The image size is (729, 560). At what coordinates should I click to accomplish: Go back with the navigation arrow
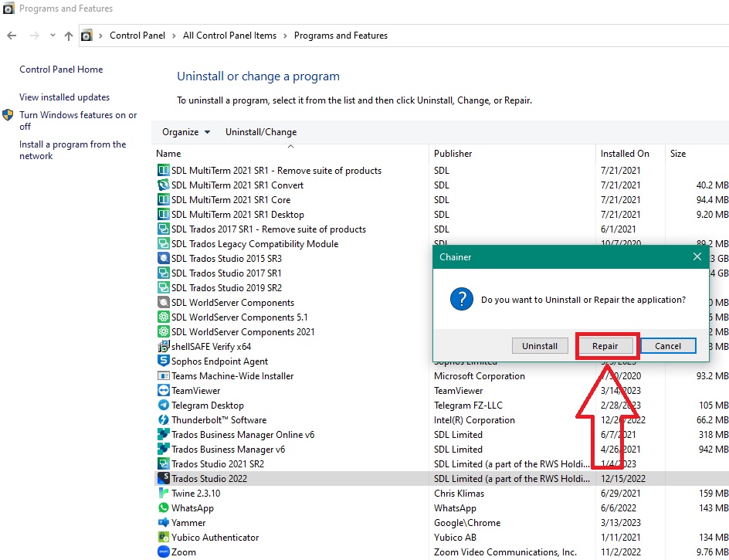[x=12, y=36]
